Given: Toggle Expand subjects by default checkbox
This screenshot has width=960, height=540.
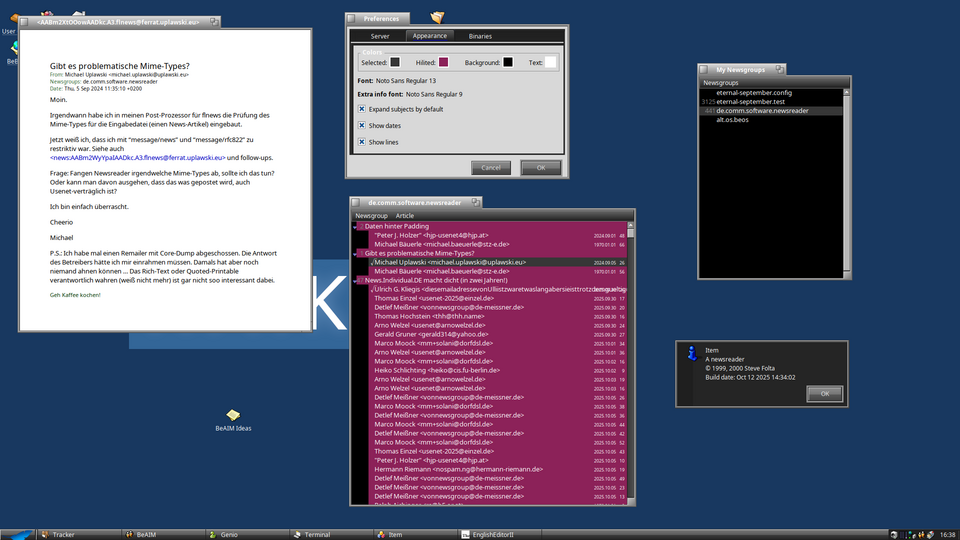Looking at the screenshot, I should [362, 109].
